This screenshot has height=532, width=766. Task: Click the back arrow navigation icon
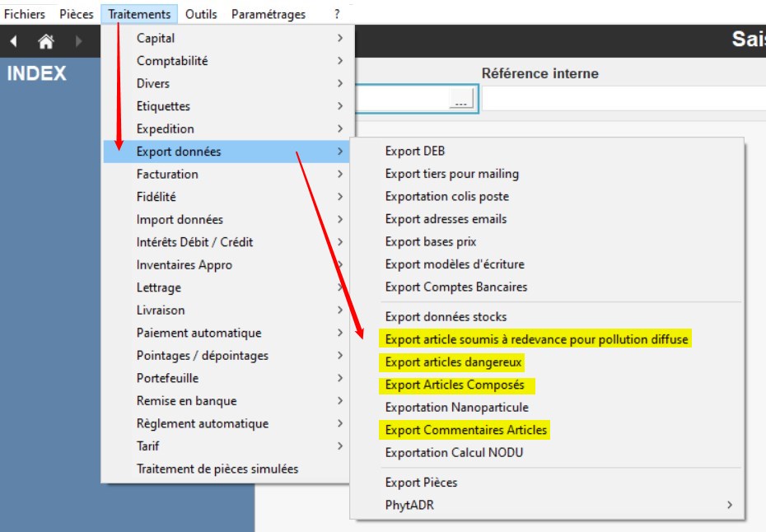coord(14,41)
